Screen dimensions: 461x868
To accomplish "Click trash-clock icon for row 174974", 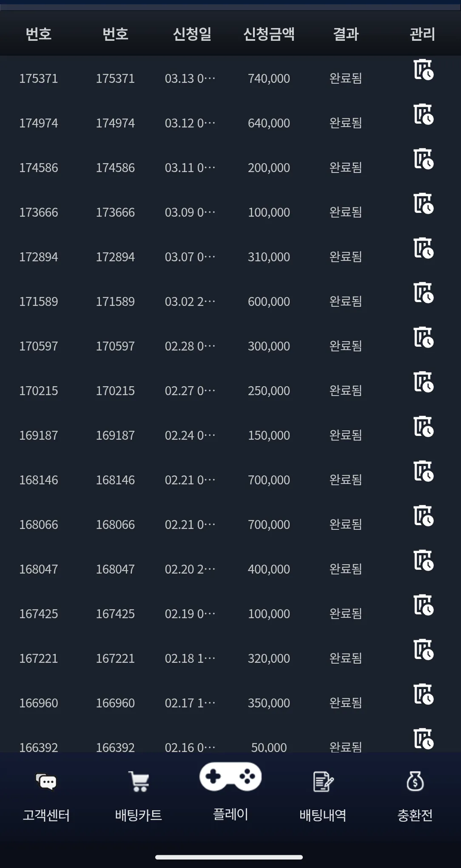I will pos(423,114).
